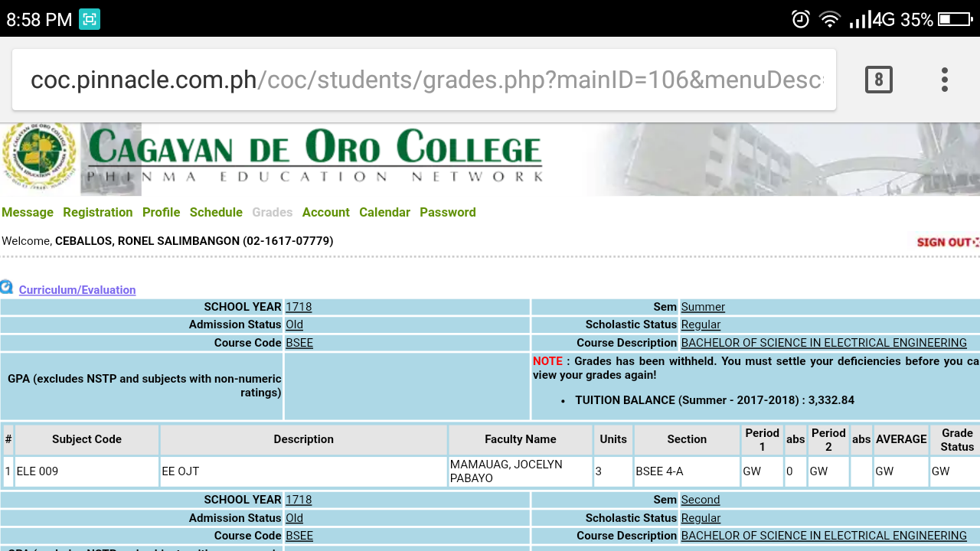This screenshot has width=980, height=551.
Task: Open the Message menu
Action: tap(28, 212)
